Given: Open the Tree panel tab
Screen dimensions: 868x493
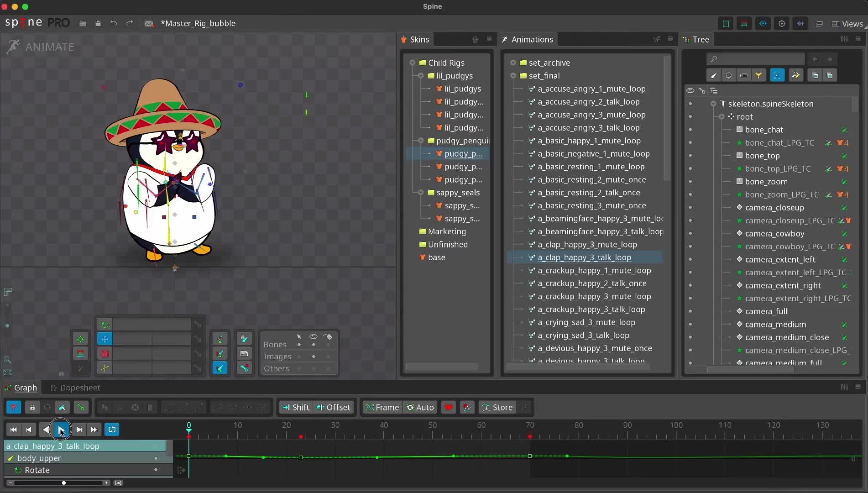Looking at the screenshot, I should 695,39.
